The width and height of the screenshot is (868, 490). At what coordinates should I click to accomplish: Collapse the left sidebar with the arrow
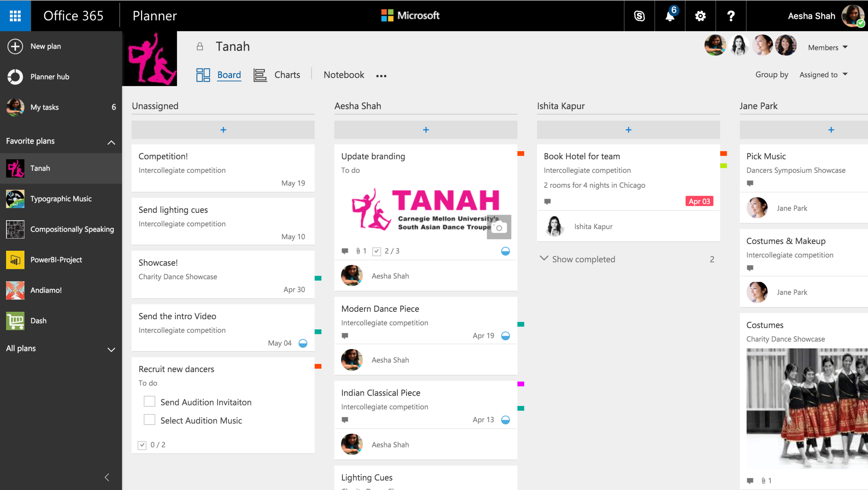point(107,477)
